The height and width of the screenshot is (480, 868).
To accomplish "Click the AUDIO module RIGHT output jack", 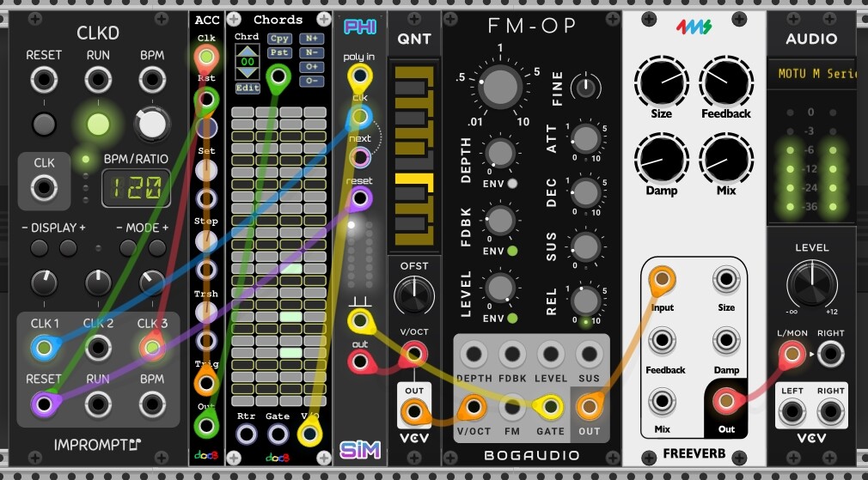I will (830, 353).
